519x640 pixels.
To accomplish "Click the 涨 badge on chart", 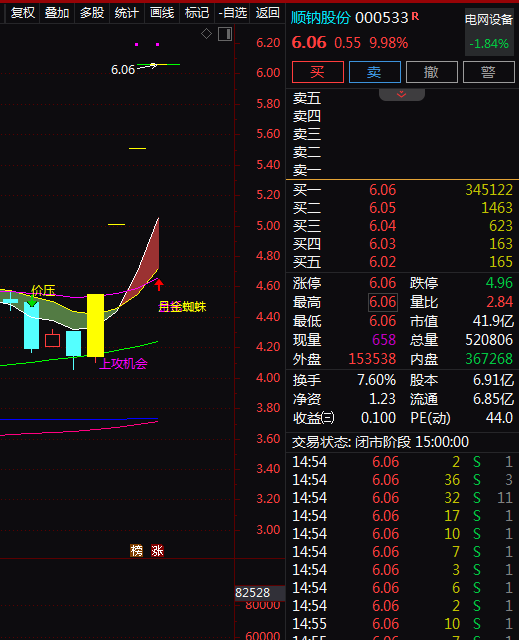I will pyautogui.click(x=157, y=551).
